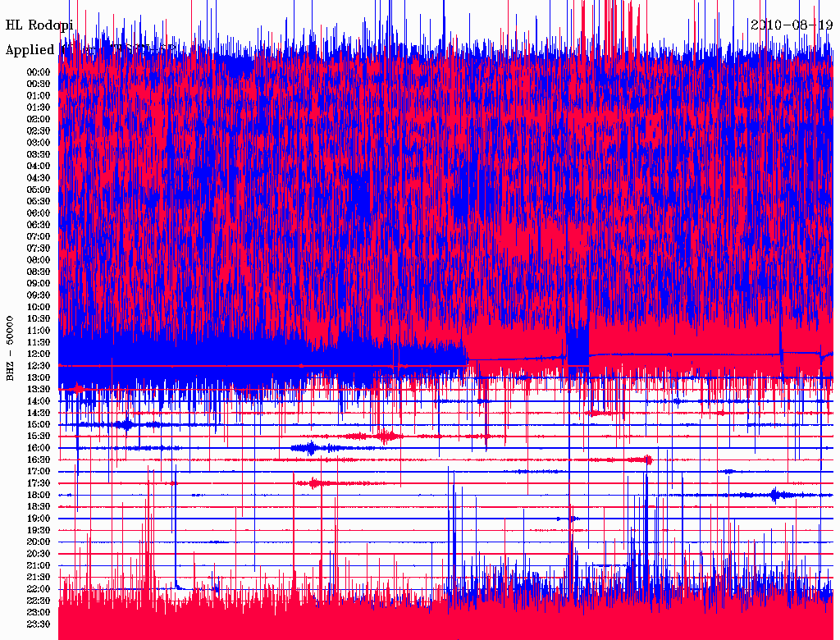Select the 13:00 time label

pos(39,378)
